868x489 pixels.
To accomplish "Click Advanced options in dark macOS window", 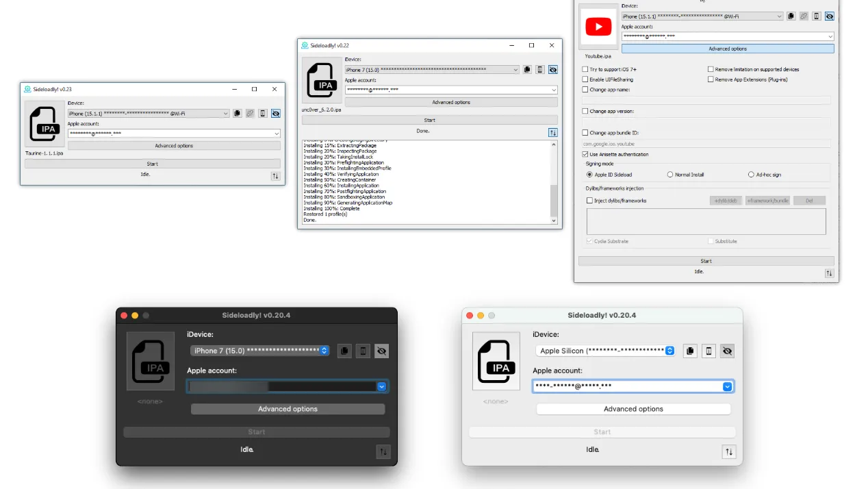I will coord(288,409).
